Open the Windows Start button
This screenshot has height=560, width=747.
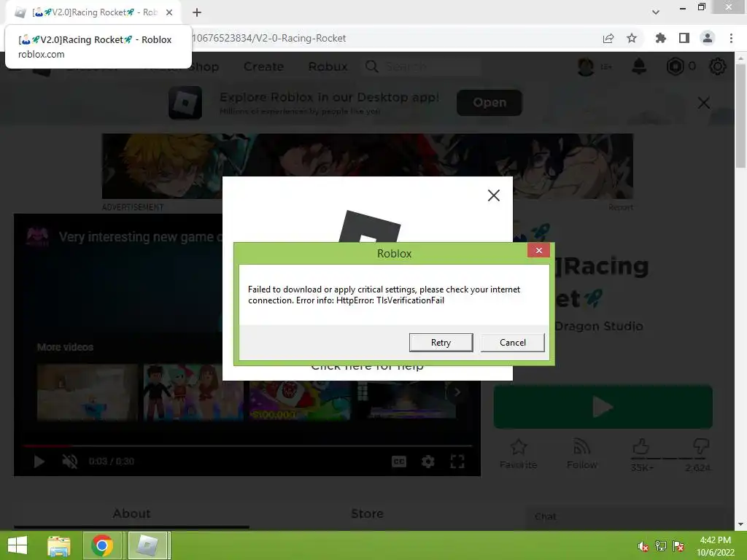point(18,545)
